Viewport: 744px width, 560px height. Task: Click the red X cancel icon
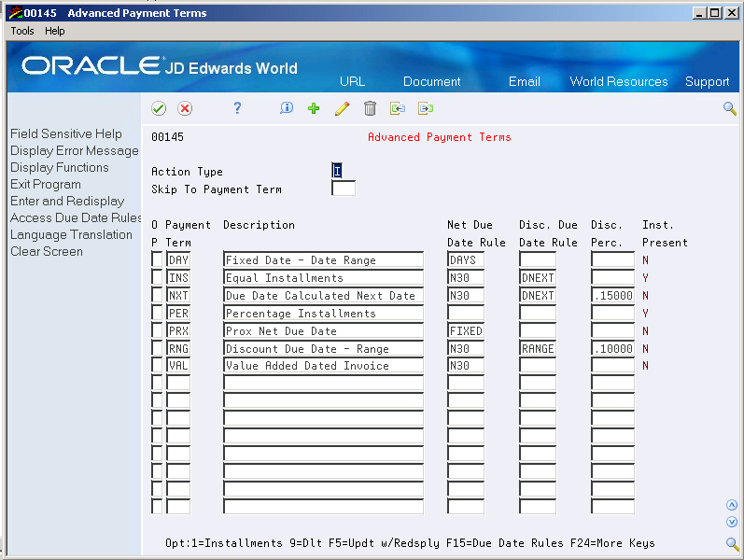pyautogui.click(x=185, y=108)
